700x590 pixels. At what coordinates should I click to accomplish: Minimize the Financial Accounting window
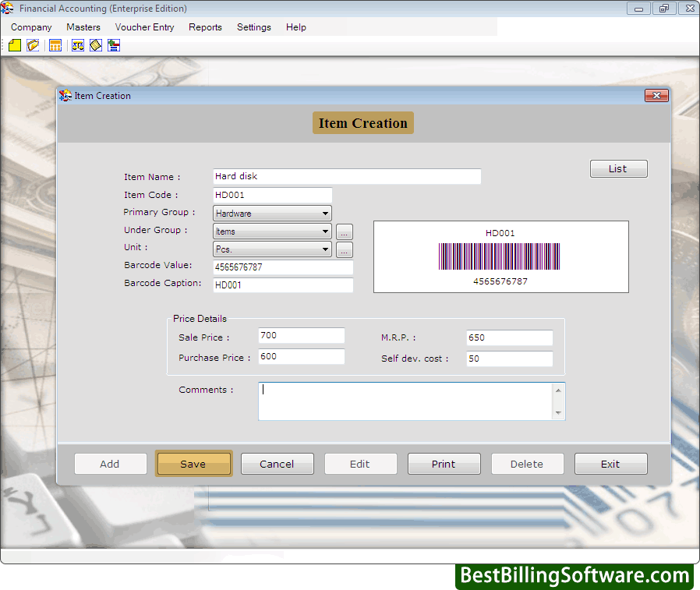coord(639,9)
